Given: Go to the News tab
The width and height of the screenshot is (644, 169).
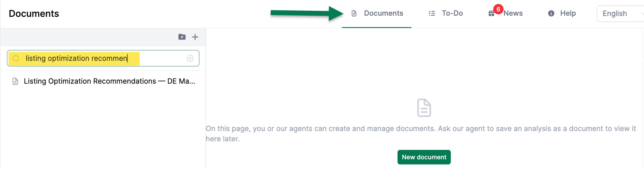Looking at the screenshot, I should 513,13.
